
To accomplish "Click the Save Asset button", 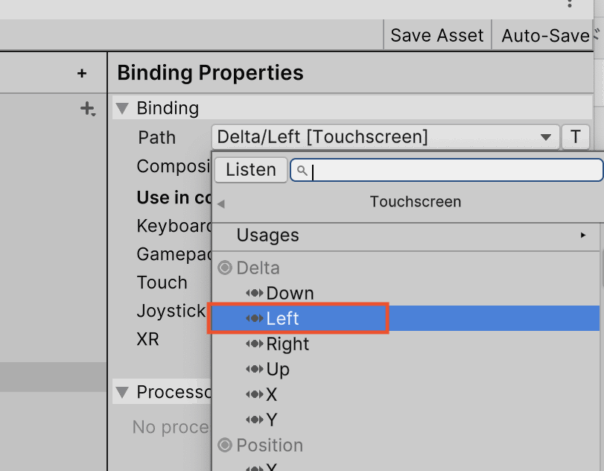I will click(437, 36).
